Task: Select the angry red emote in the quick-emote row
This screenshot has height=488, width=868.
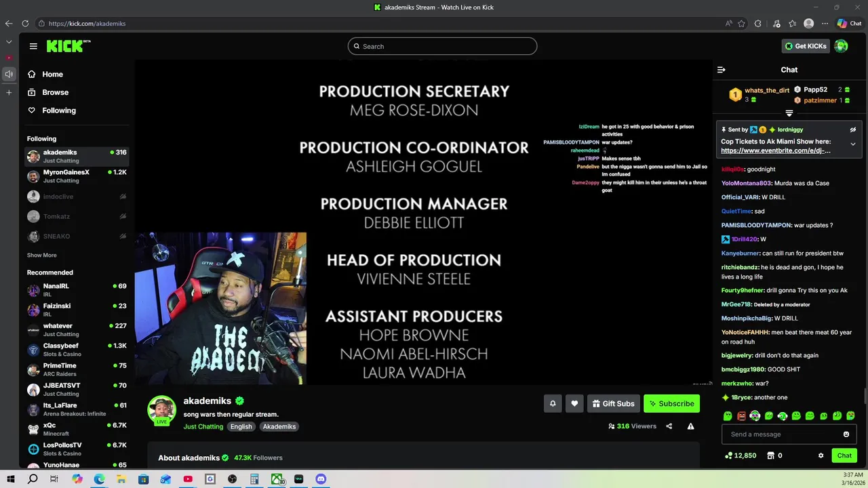Action: pos(741,415)
